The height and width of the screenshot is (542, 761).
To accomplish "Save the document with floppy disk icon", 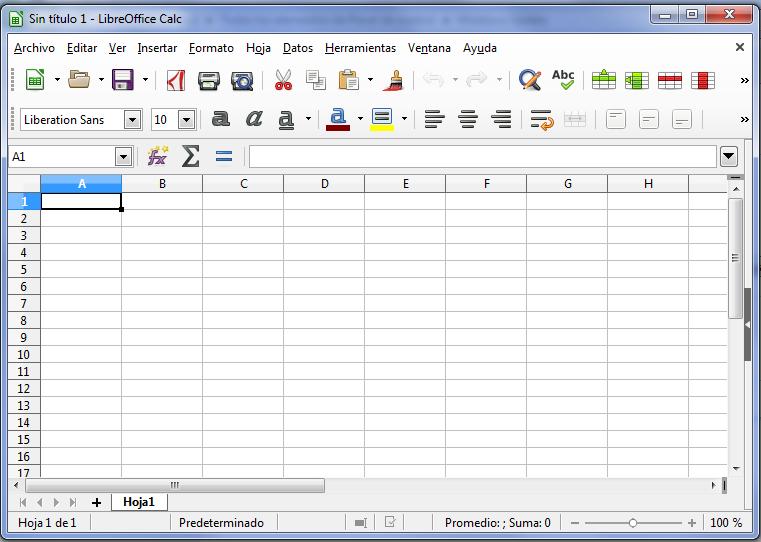I will pyautogui.click(x=123, y=80).
